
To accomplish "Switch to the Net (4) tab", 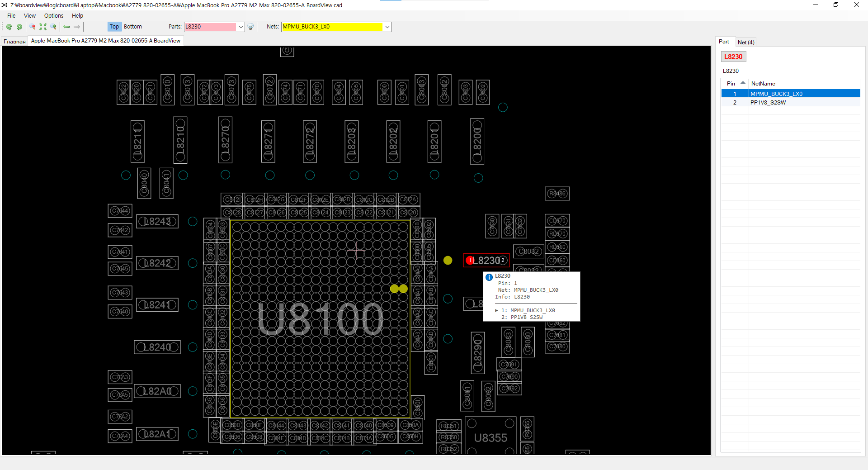I will click(746, 42).
